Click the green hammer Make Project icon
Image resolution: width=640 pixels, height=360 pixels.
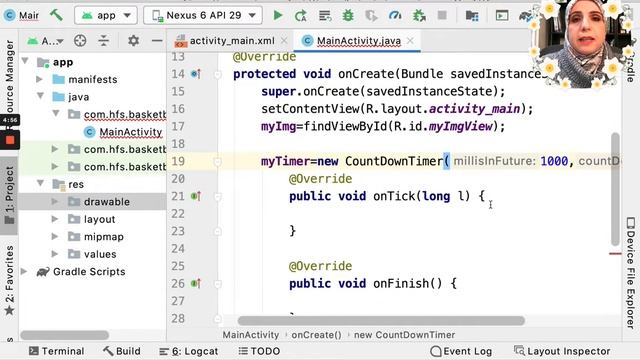pos(56,16)
